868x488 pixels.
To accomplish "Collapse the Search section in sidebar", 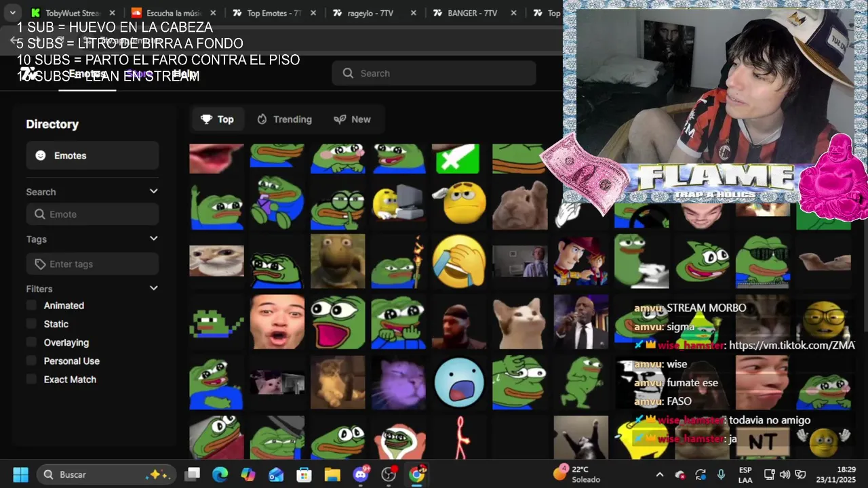I will [x=154, y=192].
